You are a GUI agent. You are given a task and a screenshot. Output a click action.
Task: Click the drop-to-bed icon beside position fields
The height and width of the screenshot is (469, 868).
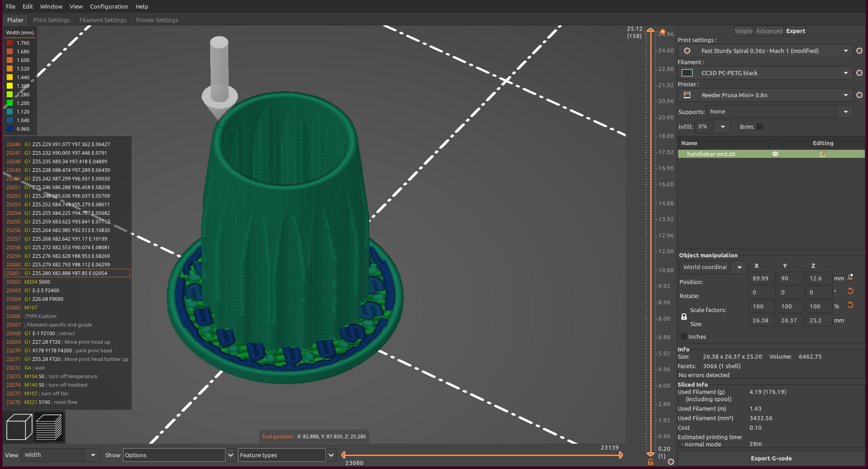click(850, 277)
